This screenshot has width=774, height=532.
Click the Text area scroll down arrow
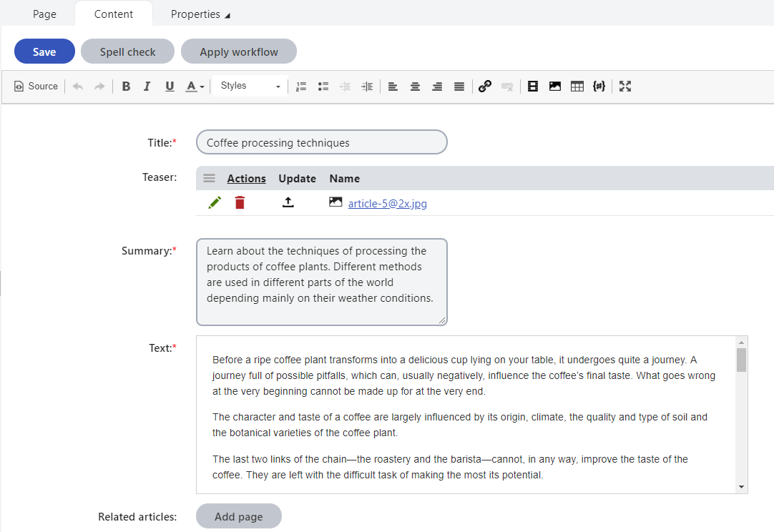point(741,487)
